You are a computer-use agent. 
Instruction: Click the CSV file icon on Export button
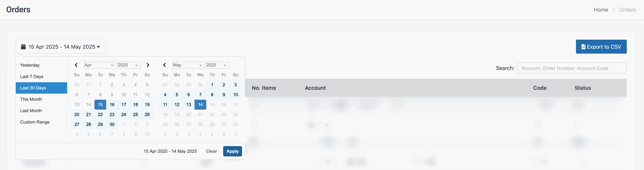coord(583,47)
